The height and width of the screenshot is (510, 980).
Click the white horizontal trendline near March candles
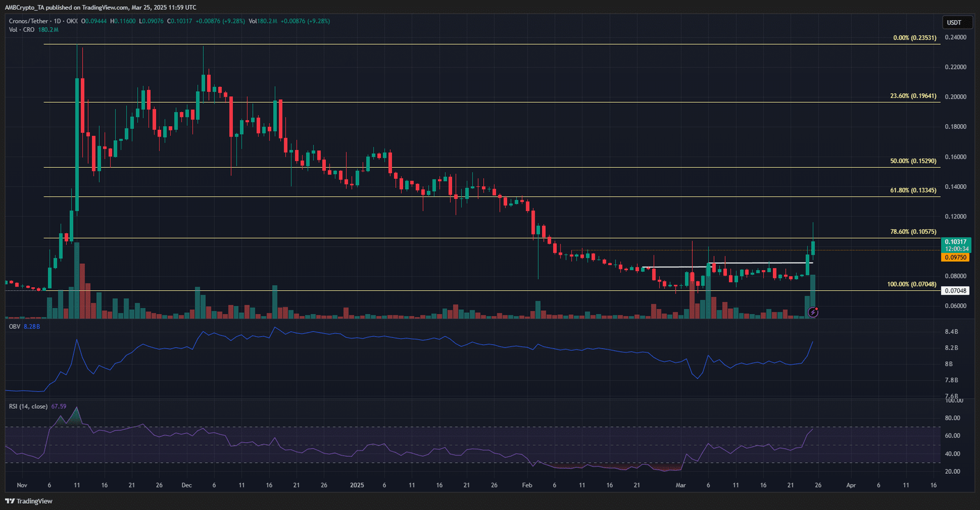[759, 263]
